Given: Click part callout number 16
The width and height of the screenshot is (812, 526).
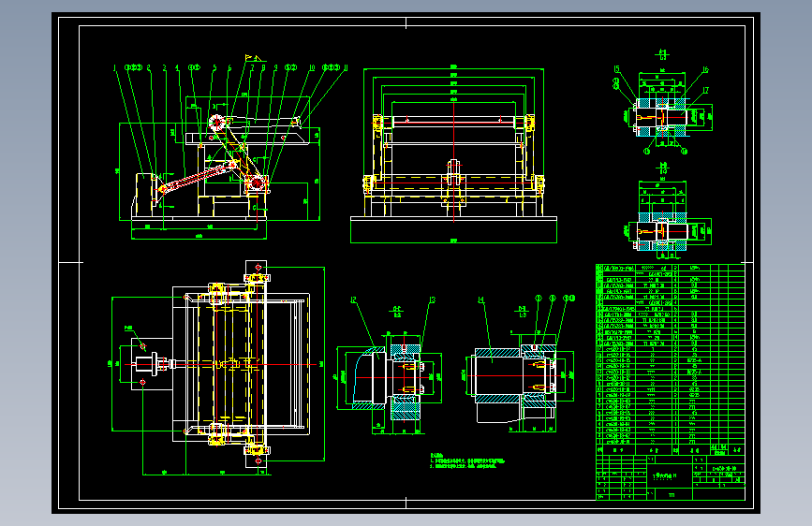Looking at the screenshot, I should [x=705, y=69].
